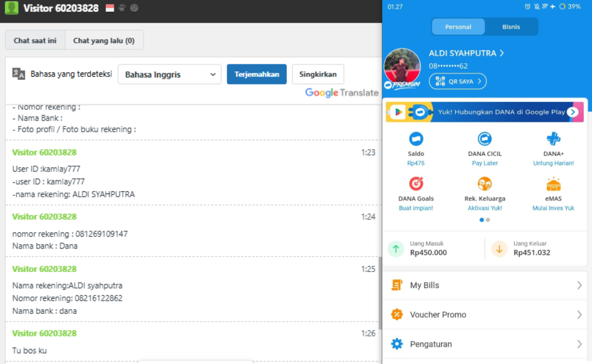Select the Chat yang lalu (0) tab

[104, 41]
